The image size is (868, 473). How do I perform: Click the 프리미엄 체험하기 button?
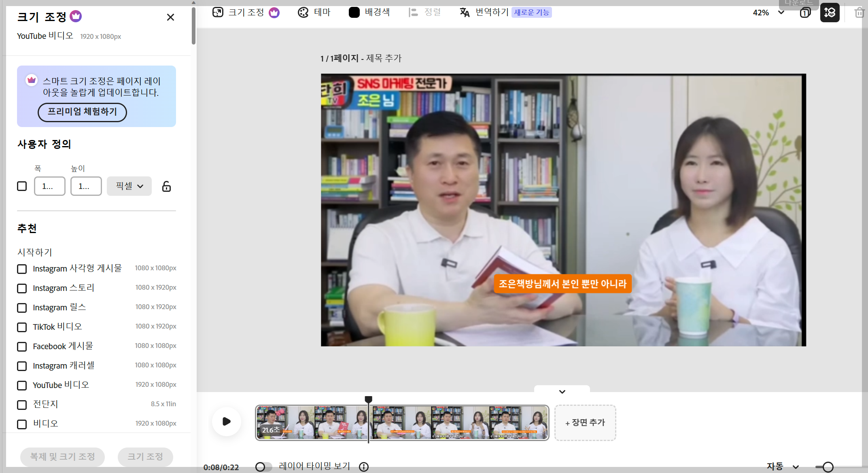[x=82, y=112]
